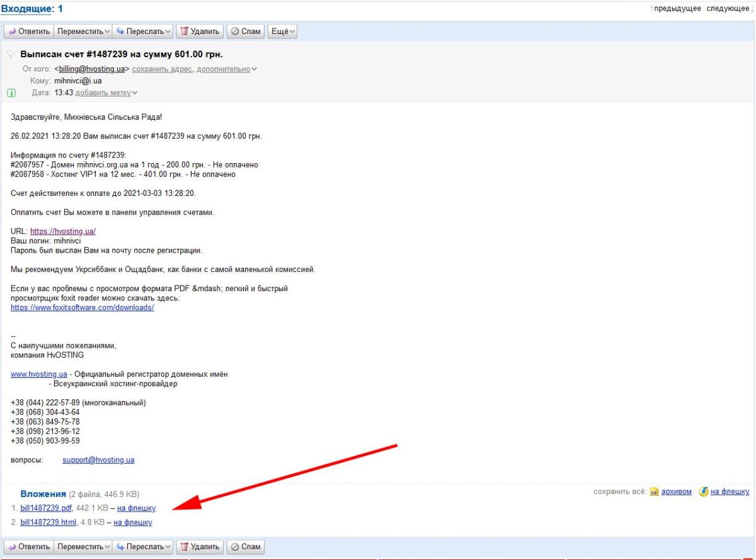
Task: Save all attachments на флешку at right
Action: [730, 492]
